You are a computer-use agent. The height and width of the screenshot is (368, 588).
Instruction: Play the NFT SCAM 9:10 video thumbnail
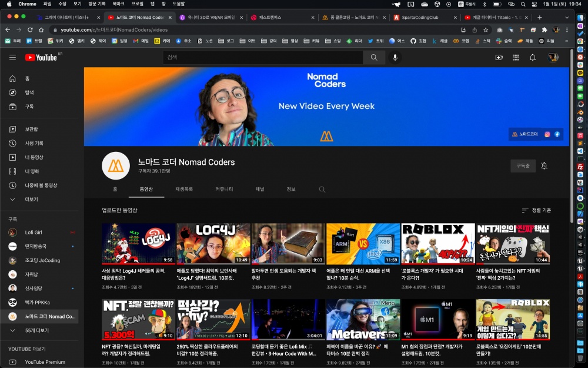138,320
